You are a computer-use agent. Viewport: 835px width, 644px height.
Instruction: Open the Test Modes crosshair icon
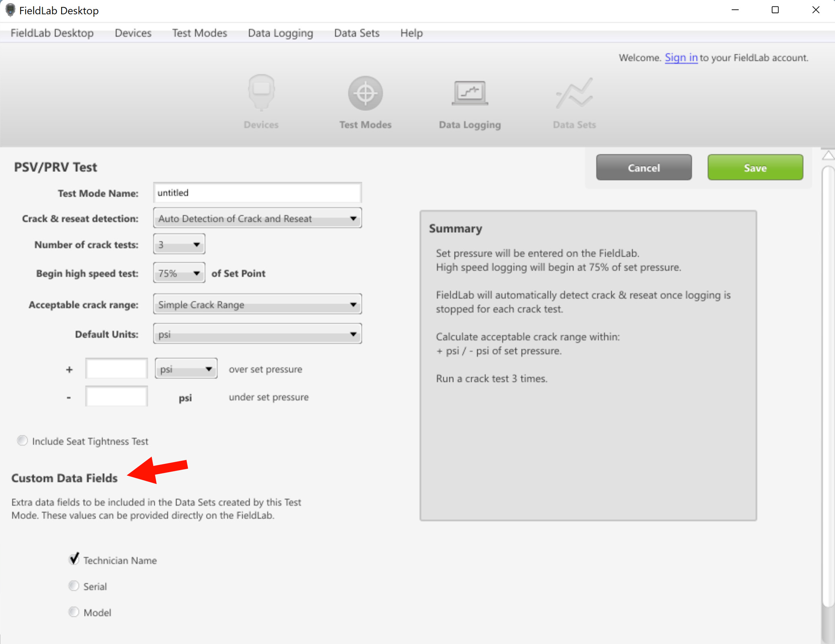click(x=365, y=93)
